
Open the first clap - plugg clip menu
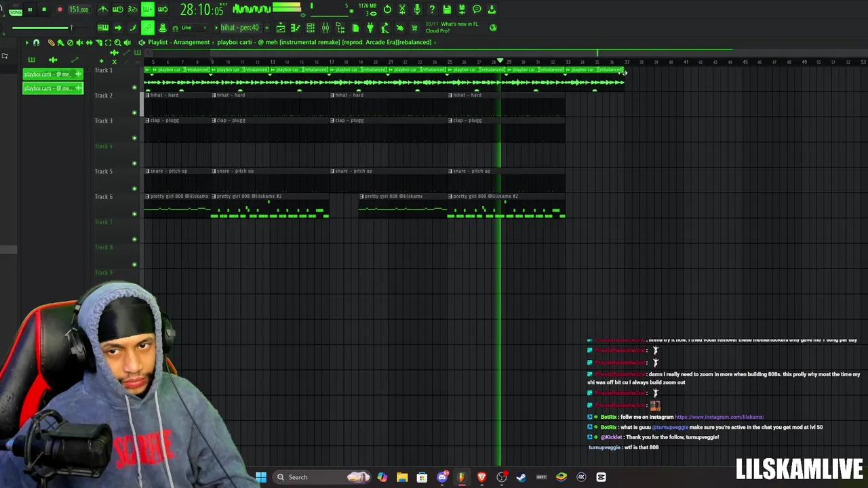tap(147, 121)
